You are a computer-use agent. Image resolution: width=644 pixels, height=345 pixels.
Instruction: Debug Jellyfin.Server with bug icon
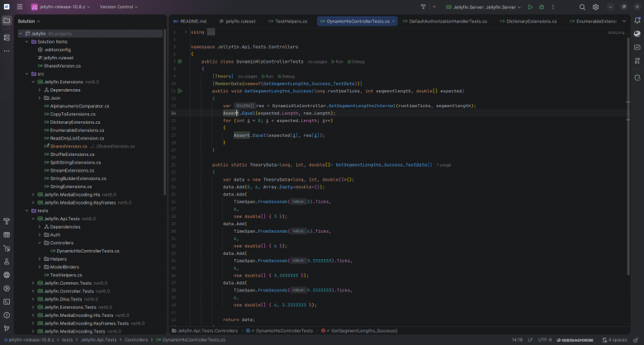coord(542,7)
